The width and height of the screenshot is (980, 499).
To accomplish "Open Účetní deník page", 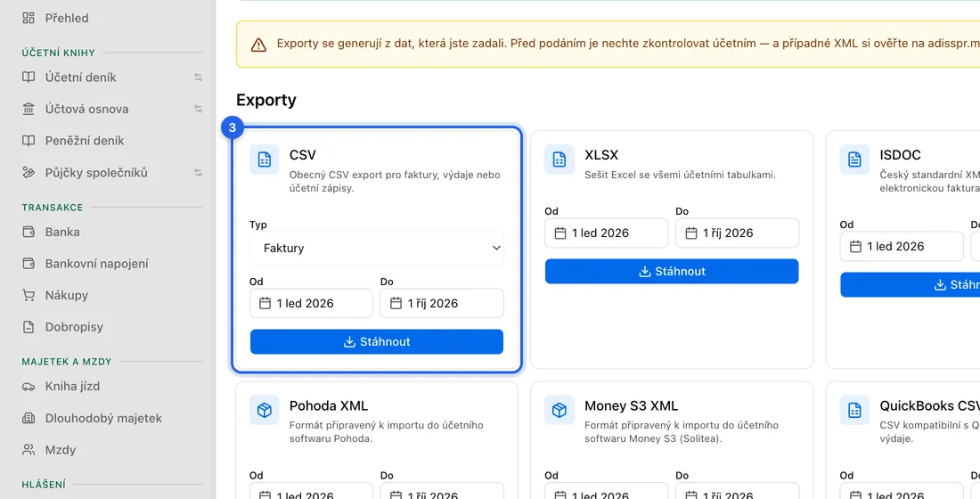I will pos(80,78).
